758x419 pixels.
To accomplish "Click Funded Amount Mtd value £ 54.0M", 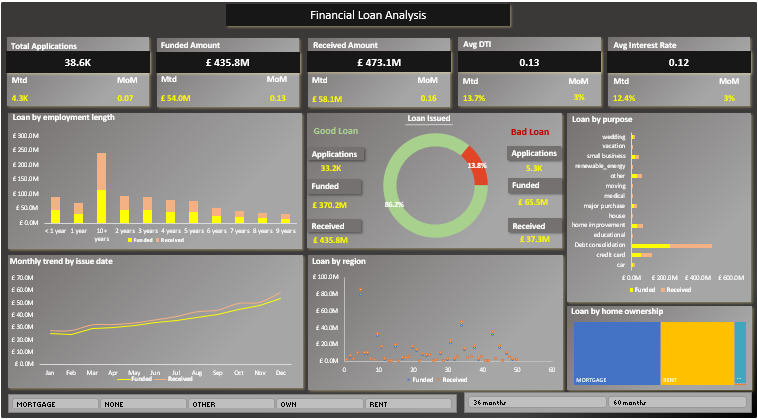I will point(176,98).
